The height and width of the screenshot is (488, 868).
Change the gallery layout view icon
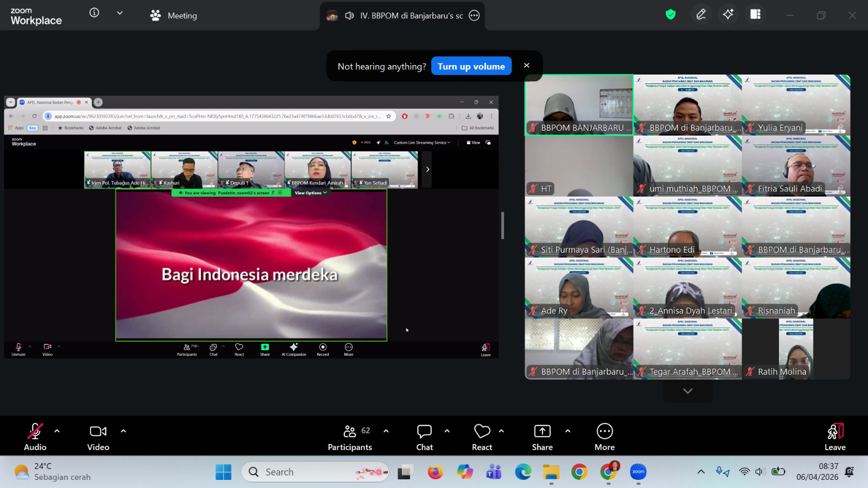pyautogui.click(x=755, y=15)
